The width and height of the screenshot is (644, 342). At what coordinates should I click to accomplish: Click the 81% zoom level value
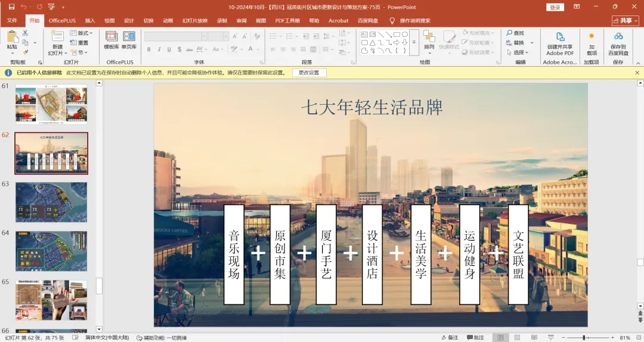[625, 337]
